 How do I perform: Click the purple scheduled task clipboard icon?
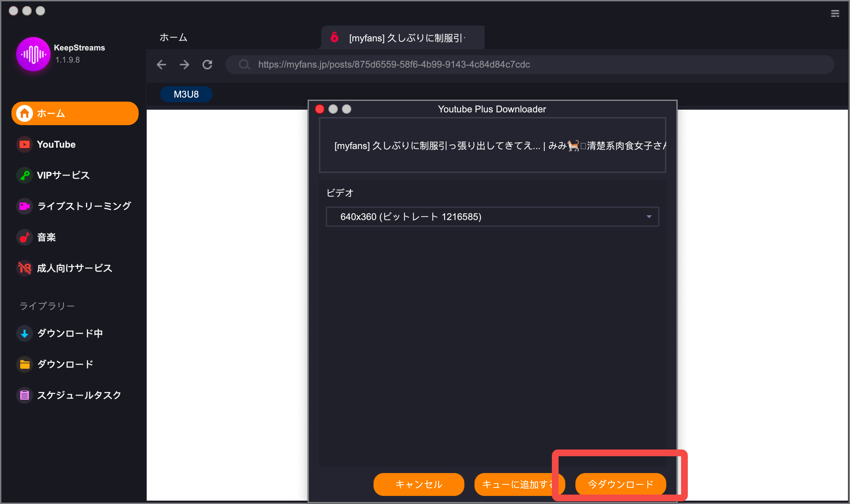(25, 395)
